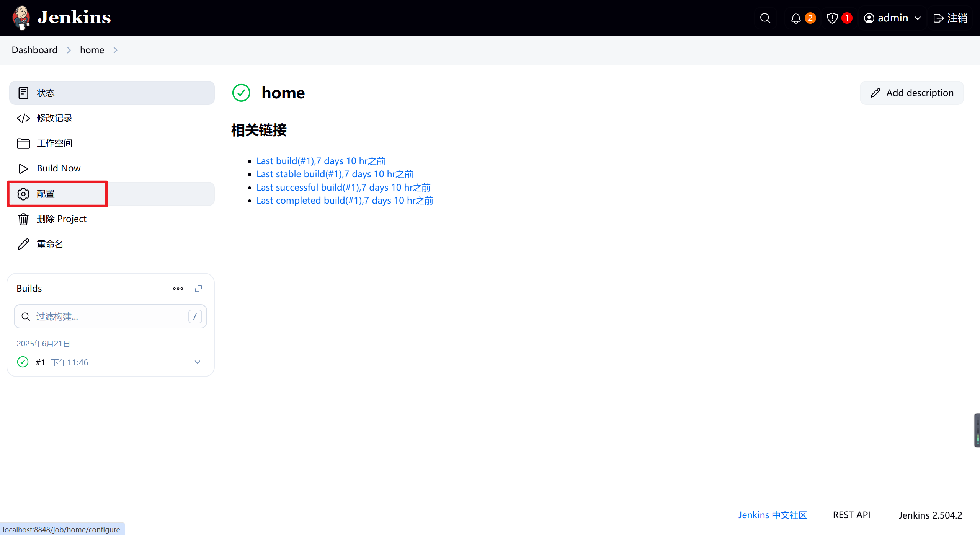Viewport: 980px width, 535px height.
Task: Click the 注销 logout link
Action: (950, 18)
